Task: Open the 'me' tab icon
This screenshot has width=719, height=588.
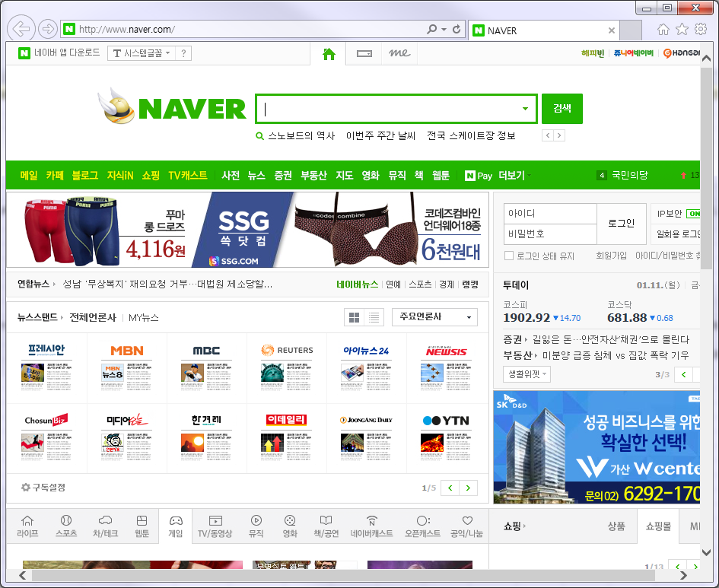Action: pyautogui.click(x=399, y=53)
